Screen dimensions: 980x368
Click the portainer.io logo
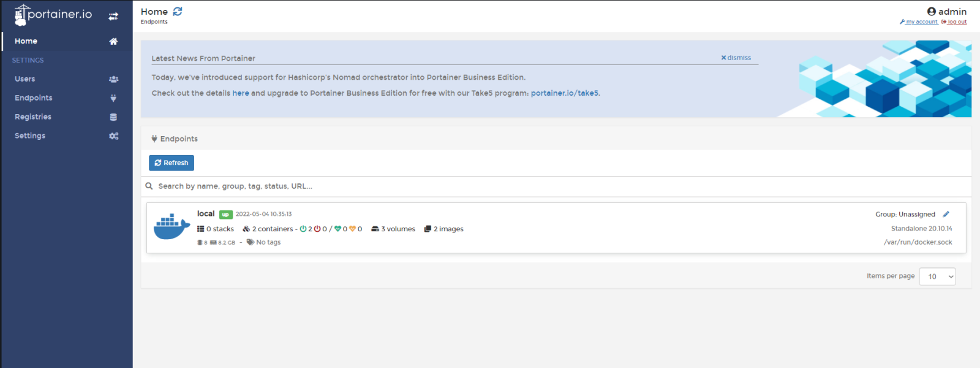[x=53, y=15]
